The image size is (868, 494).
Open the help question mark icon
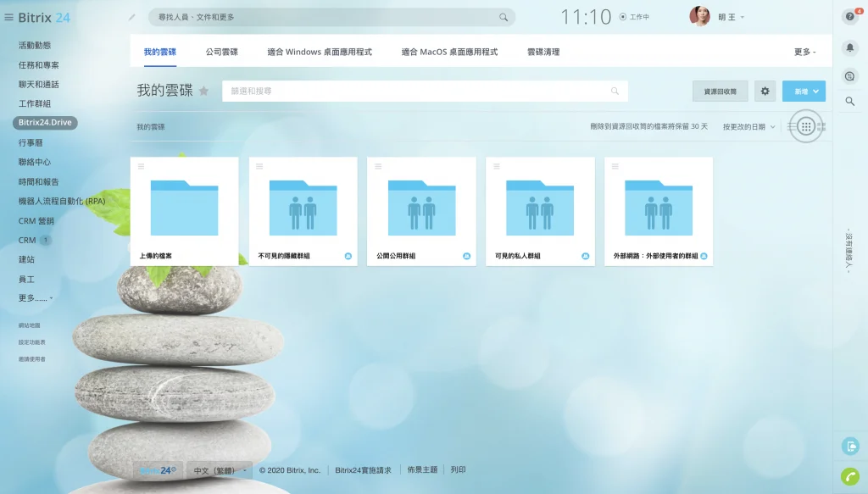click(x=850, y=17)
